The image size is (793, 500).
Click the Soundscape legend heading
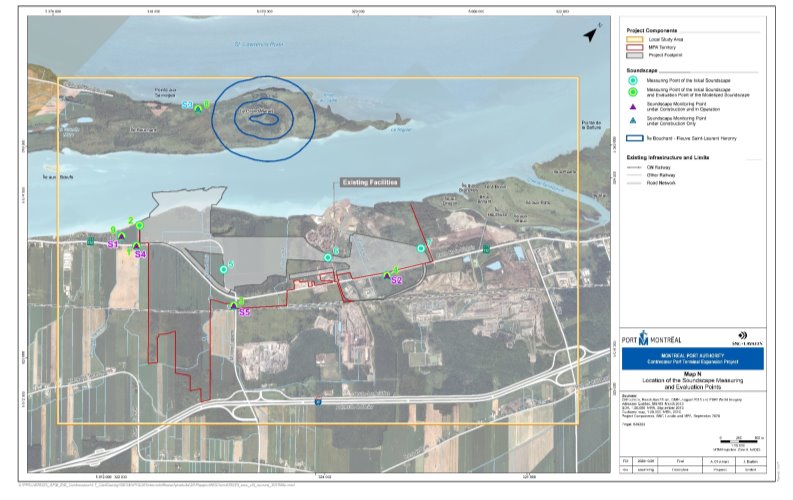(641, 70)
